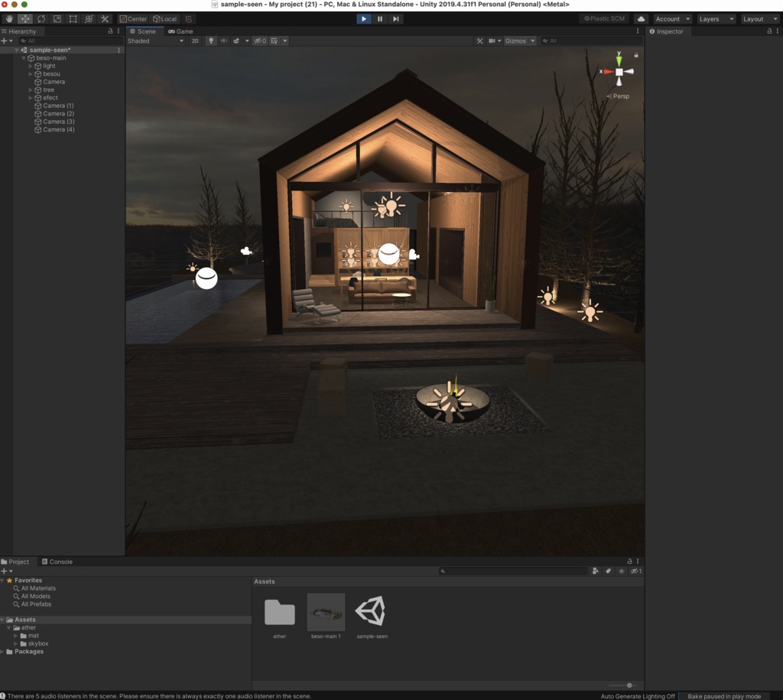
Task: Mute scene audio using the speaker icon
Action: pyautogui.click(x=223, y=41)
